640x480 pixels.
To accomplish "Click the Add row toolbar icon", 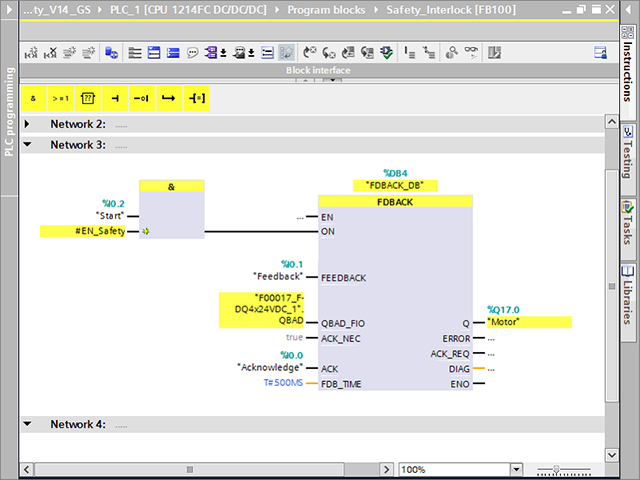I will (x=89, y=53).
